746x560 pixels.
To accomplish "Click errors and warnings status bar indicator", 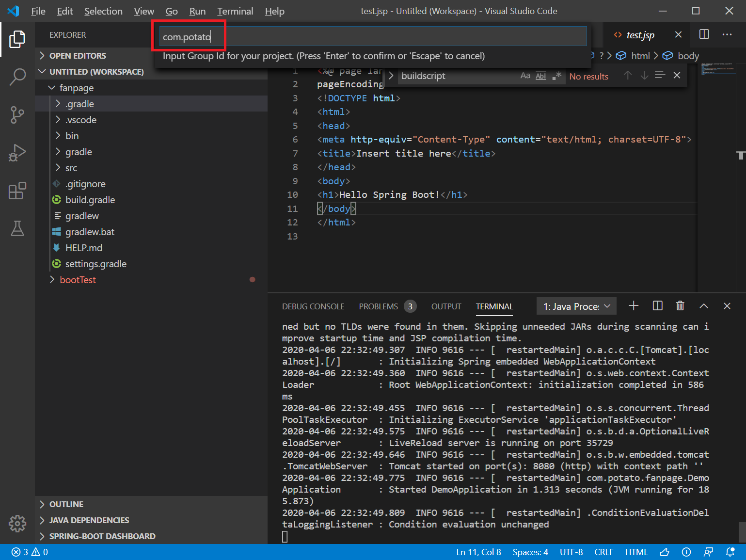I will 30,552.
